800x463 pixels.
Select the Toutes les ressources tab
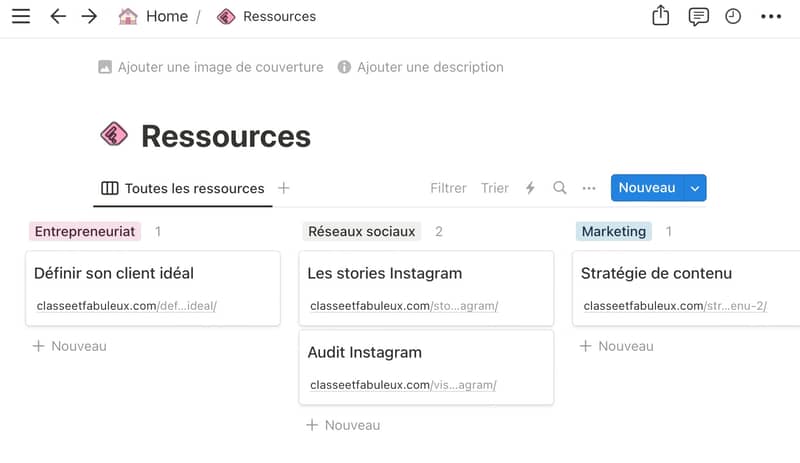(x=183, y=188)
